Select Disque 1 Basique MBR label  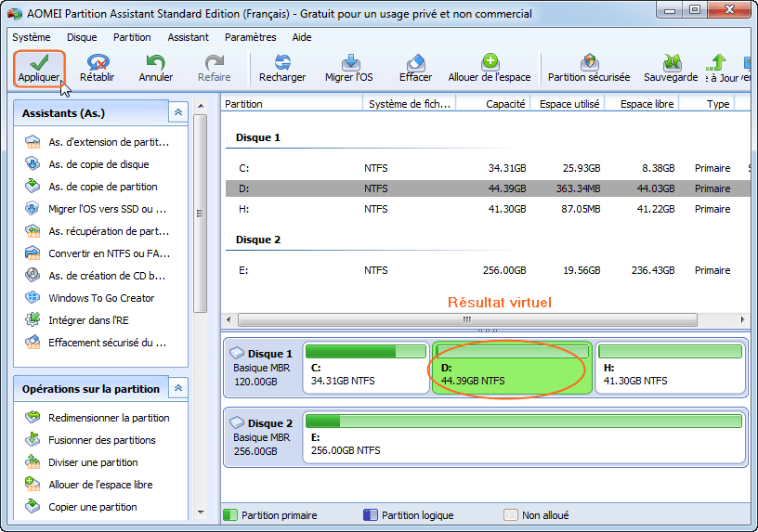tap(263, 368)
